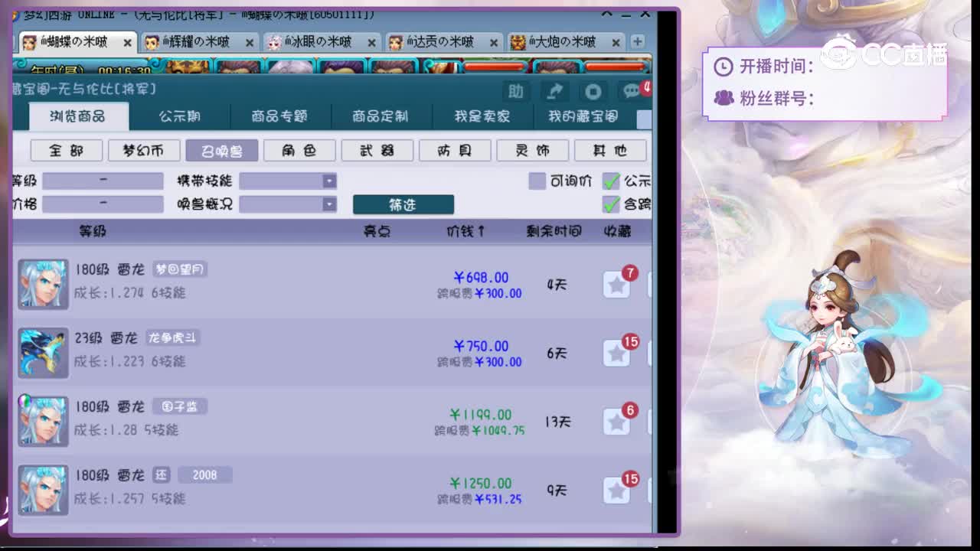The width and height of the screenshot is (980, 551).
Task: Open the chat messages icon with badge
Action: coord(632,91)
